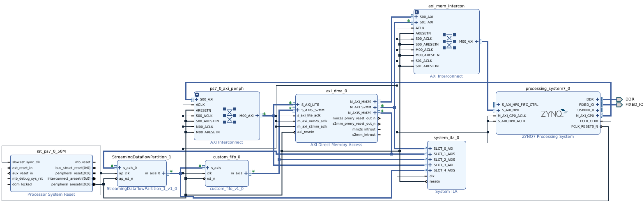
Task: Expand SLOT_2_AXIS on system_ila_0
Action: tap(430, 160)
